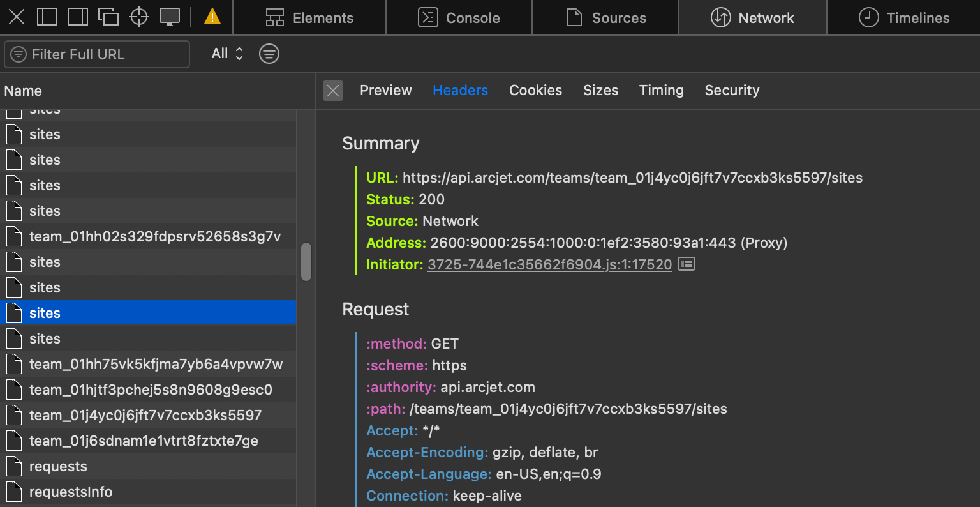This screenshot has height=507, width=980.
Task: Dock the inspector to the right side
Action: pos(78,17)
